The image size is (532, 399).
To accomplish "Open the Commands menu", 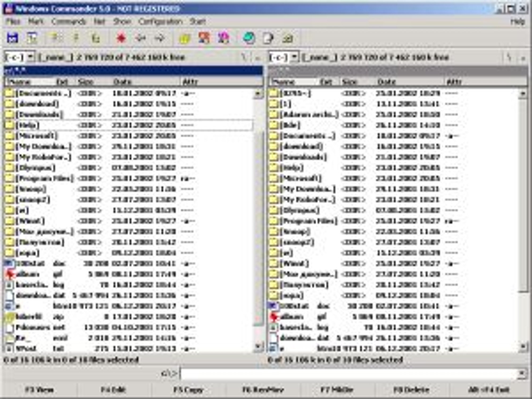I will click(69, 21).
